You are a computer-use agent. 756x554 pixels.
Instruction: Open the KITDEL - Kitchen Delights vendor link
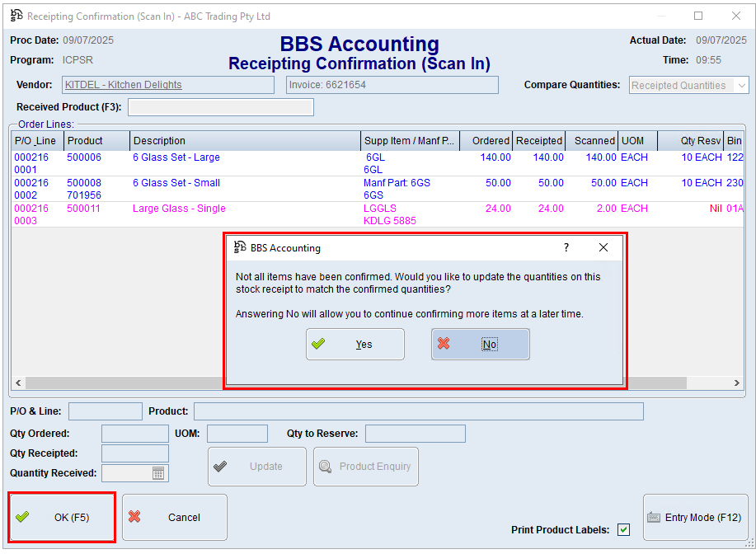[x=124, y=85]
